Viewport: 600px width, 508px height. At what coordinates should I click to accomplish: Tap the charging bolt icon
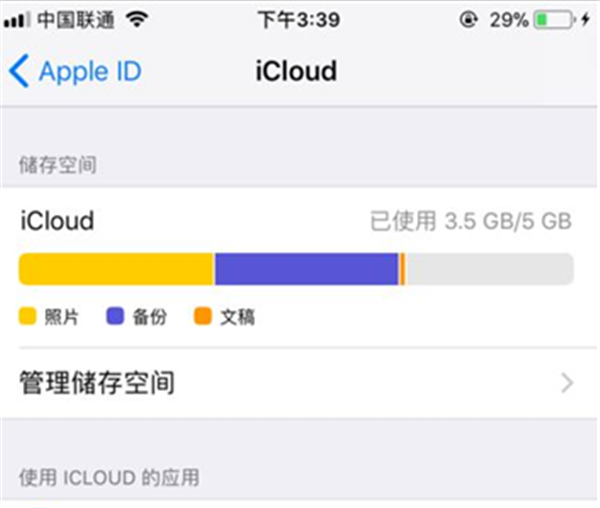click(585, 19)
